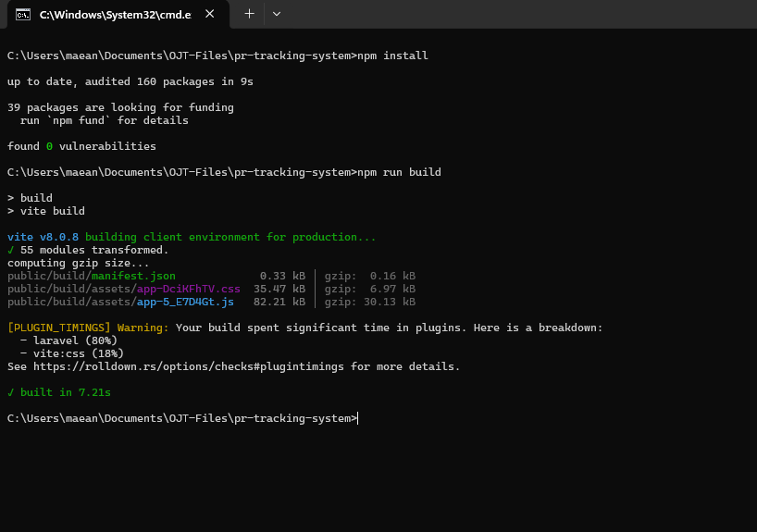The height and width of the screenshot is (532, 757).
Task: Select the C:\Windows\System32\cmd.exe tab
Action: click(x=118, y=15)
